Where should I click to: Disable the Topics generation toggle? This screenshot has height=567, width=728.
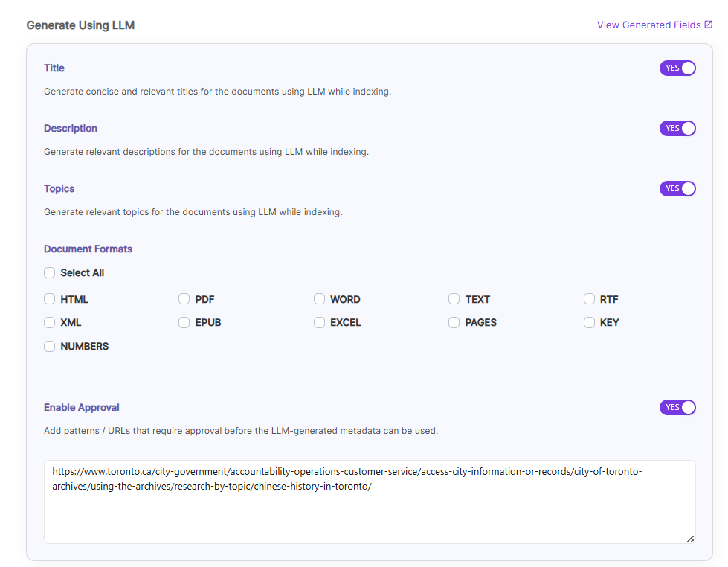(x=677, y=189)
